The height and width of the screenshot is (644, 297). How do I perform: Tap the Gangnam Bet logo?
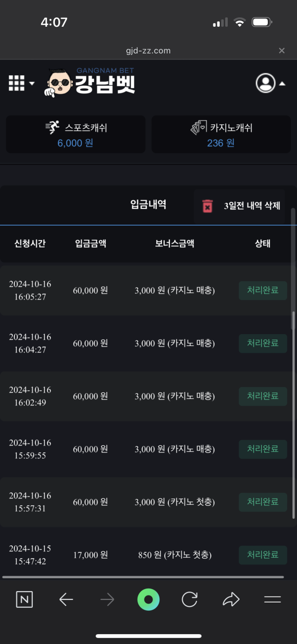click(x=91, y=83)
